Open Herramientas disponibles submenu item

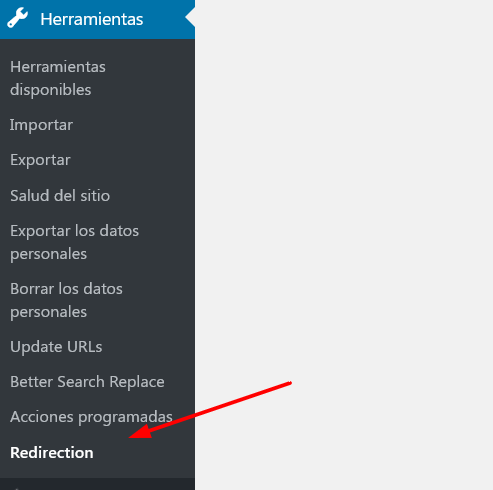point(58,78)
